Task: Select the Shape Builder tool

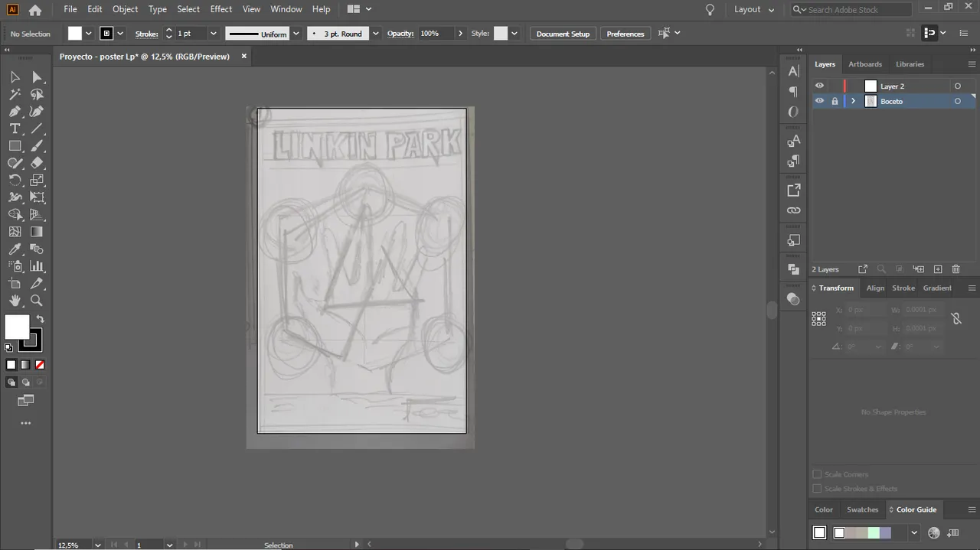Action: [x=15, y=215]
